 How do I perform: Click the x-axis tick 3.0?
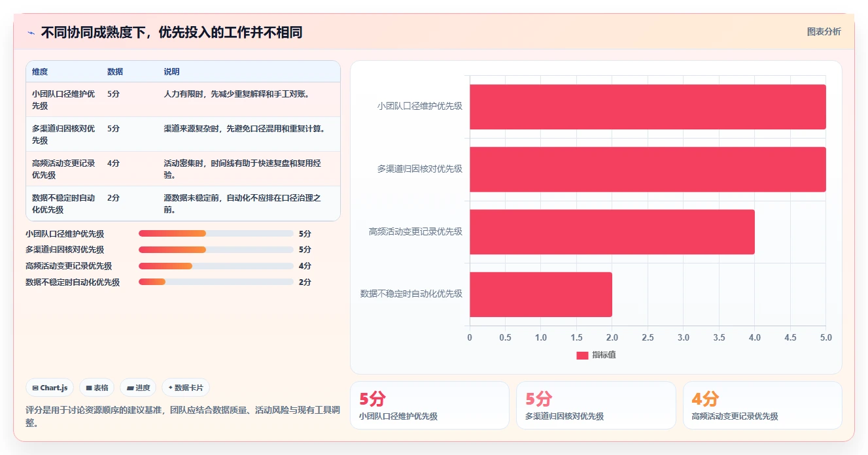point(684,338)
